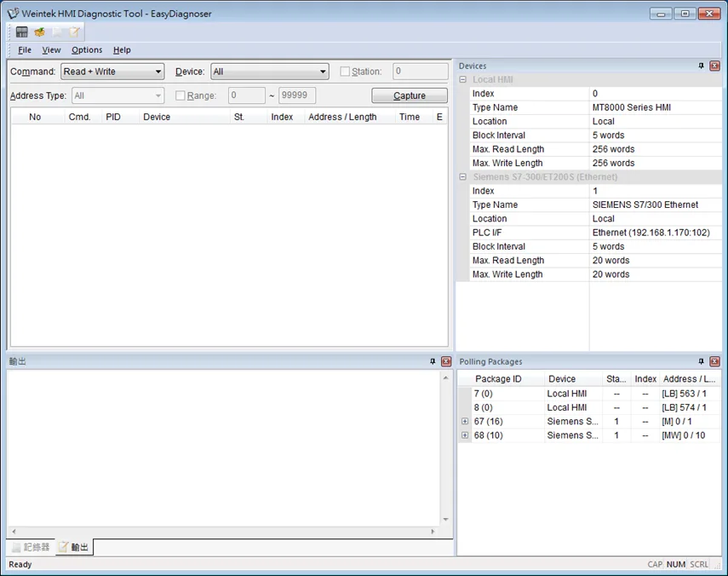Click the Sta... column header in Polling Packages

[x=616, y=379]
